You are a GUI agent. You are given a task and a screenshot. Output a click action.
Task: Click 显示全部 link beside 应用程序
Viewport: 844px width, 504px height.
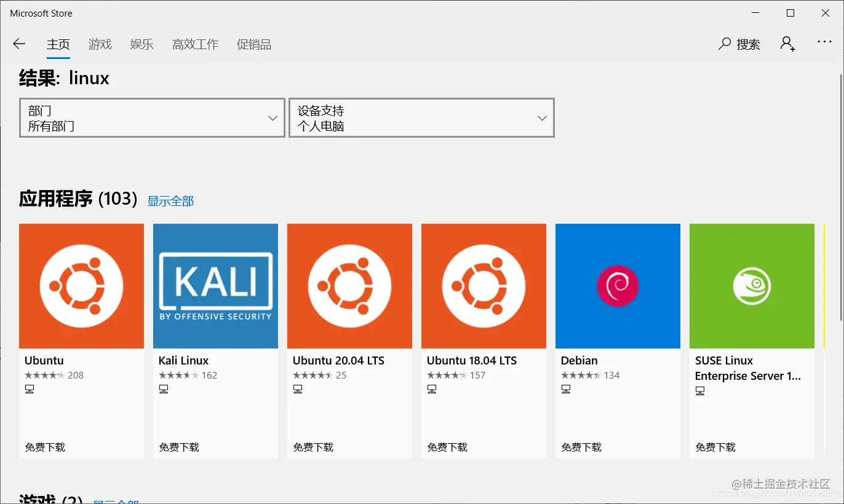click(x=170, y=201)
